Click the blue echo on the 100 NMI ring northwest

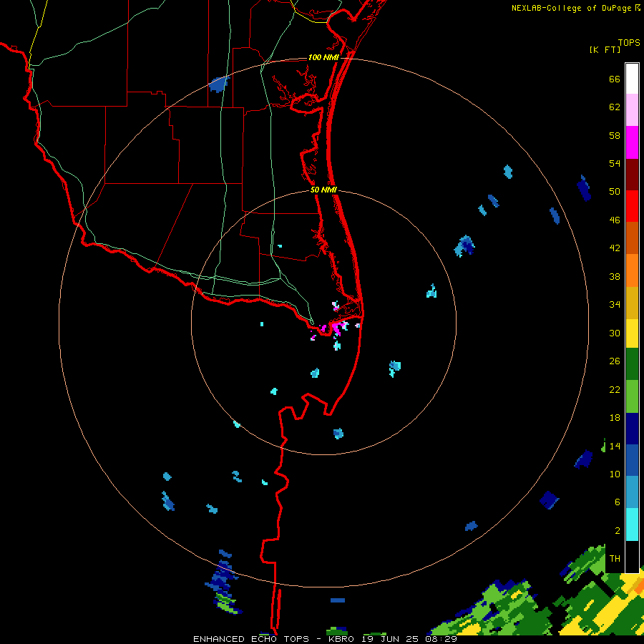218,84
